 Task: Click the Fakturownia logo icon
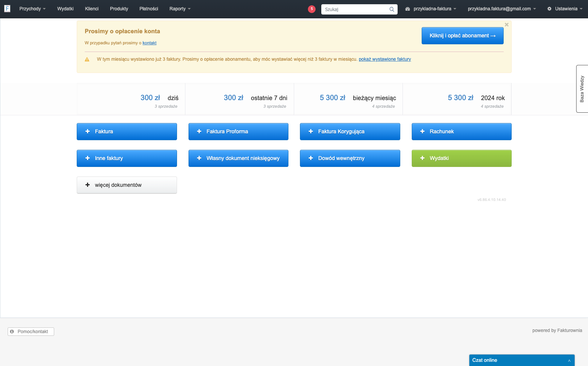coord(7,9)
